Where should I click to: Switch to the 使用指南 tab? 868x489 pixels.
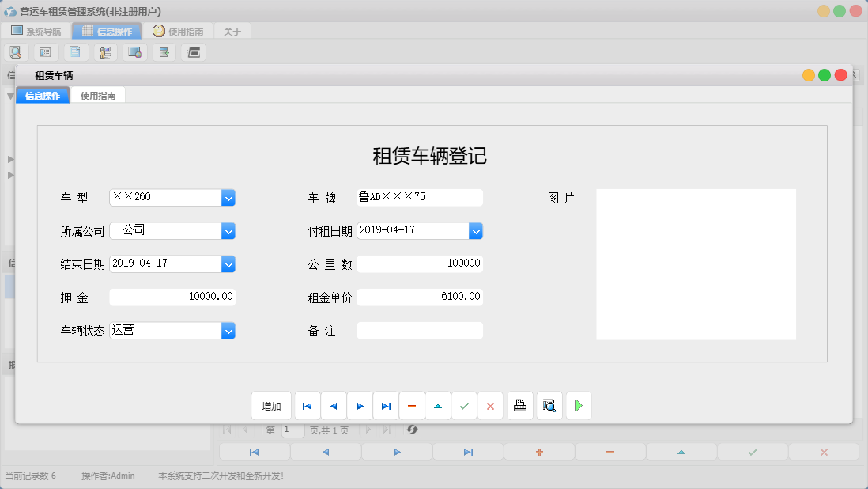click(100, 94)
